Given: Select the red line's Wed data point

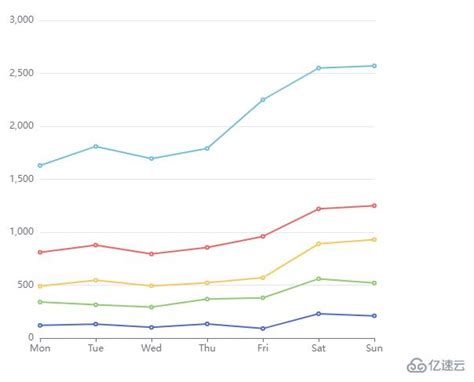Looking at the screenshot, I should point(151,254).
